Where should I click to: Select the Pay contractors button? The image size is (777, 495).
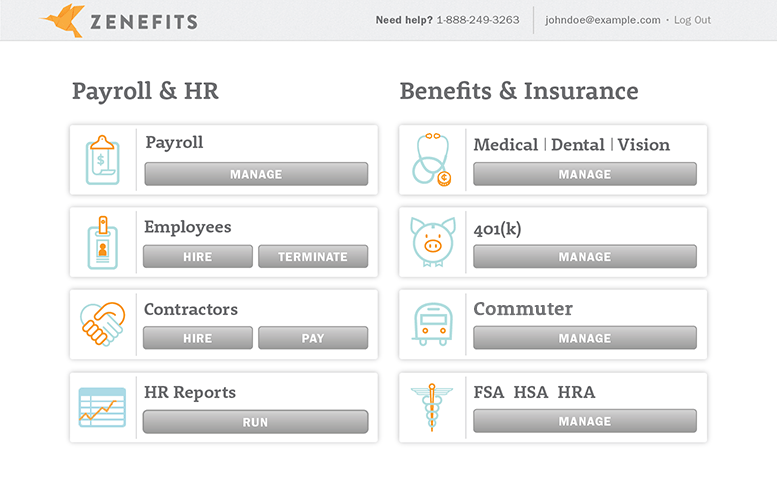click(x=313, y=338)
